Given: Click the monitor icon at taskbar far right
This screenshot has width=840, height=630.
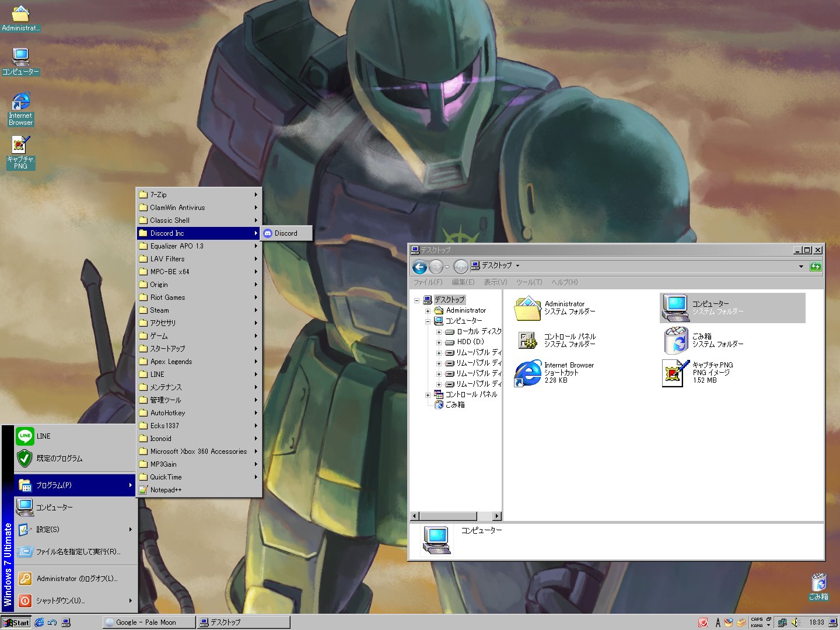Looking at the screenshot, I should tap(834, 622).
